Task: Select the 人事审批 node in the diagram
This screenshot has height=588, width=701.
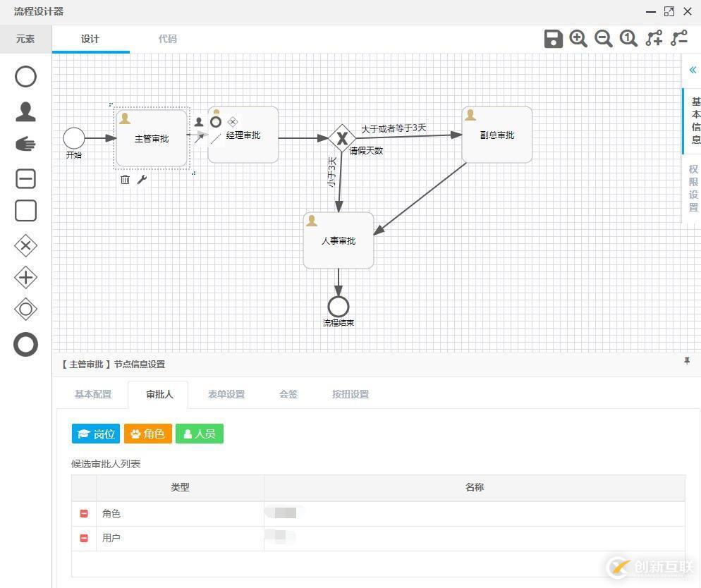Action: click(x=338, y=240)
